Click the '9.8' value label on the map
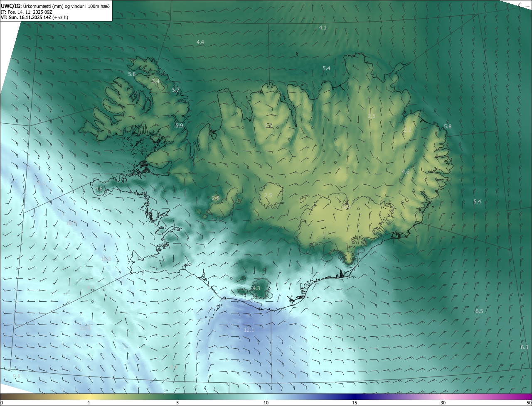532x406 pixels. 17,377
